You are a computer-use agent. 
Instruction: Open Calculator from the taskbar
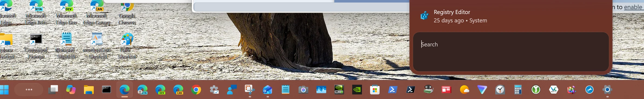[x=518, y=90]
